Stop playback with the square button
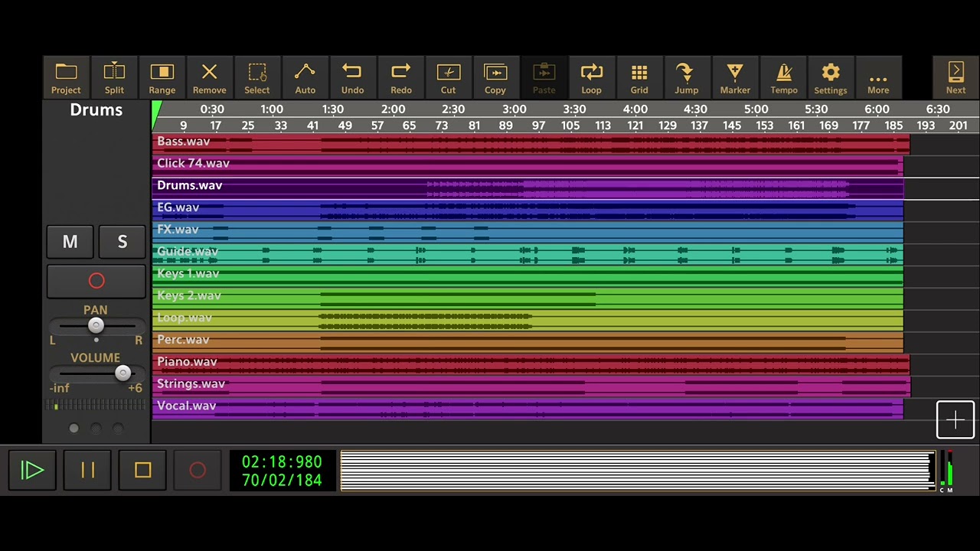980x551 pixels. point(142,470)
